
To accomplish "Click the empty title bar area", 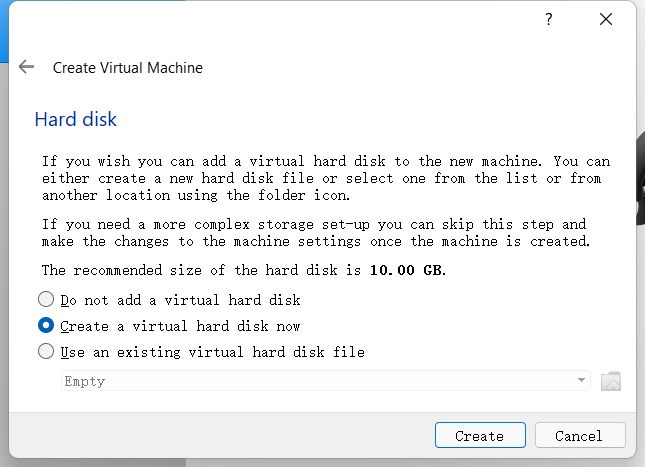I will click(x=280, y=20).
